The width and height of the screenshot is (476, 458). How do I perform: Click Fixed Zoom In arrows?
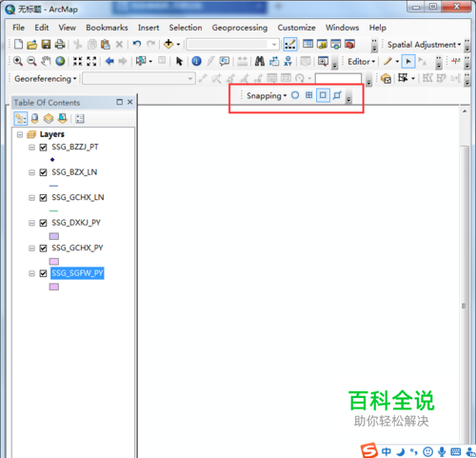[x=77, y=61]
